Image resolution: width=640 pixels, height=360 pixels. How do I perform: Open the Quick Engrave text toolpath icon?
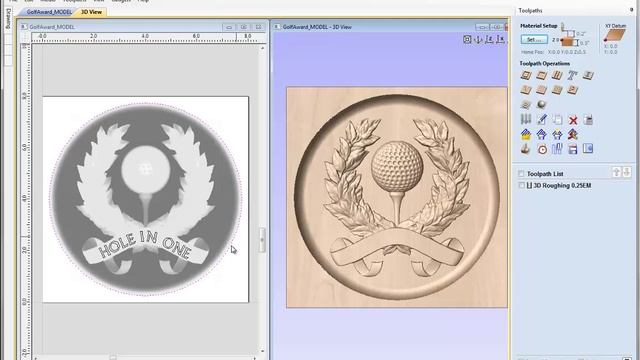572,75
